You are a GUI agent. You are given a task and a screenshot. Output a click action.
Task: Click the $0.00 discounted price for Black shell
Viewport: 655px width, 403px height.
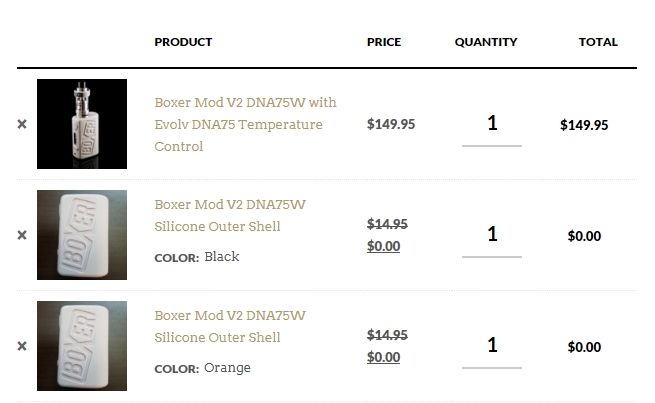(x=383, y=246)
